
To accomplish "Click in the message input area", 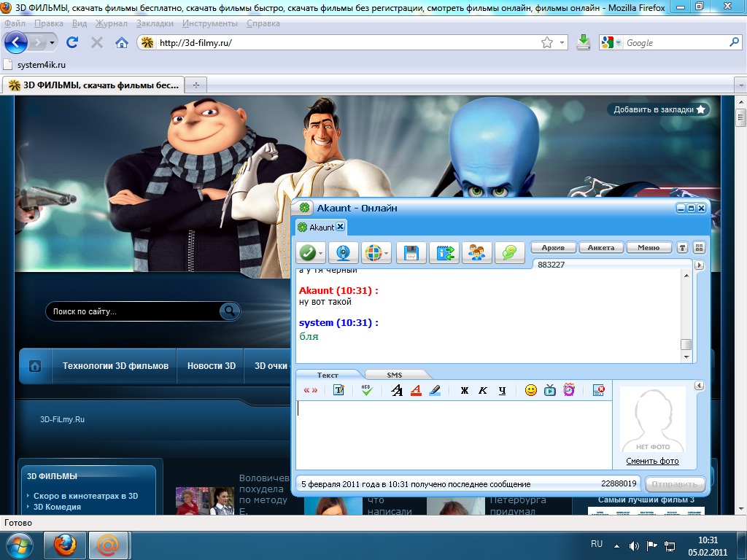I will point(454,435).
